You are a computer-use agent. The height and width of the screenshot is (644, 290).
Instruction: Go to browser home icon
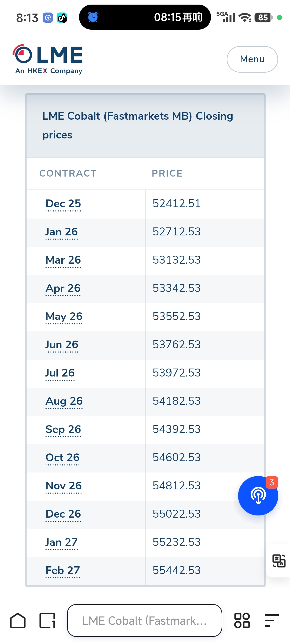(x=18, y=621)
